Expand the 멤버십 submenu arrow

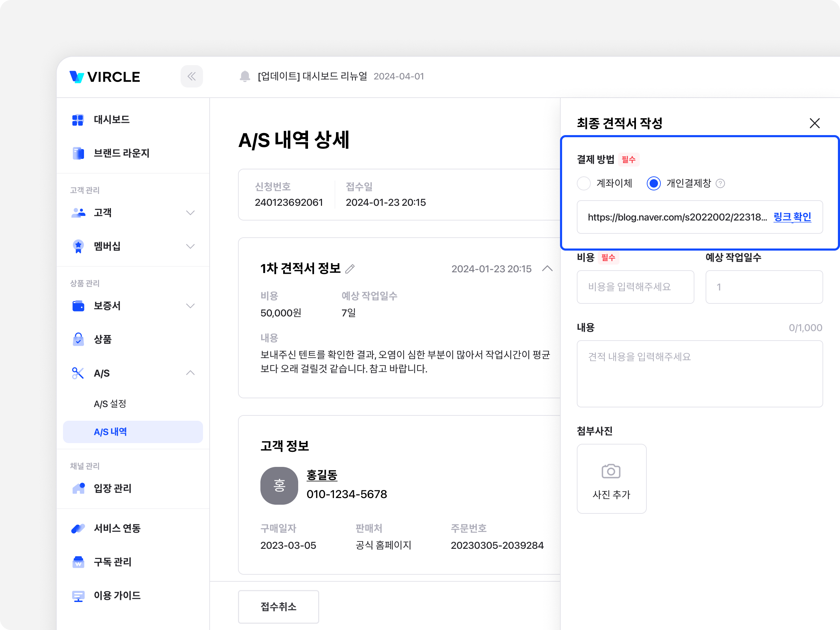tap(190, 246)
